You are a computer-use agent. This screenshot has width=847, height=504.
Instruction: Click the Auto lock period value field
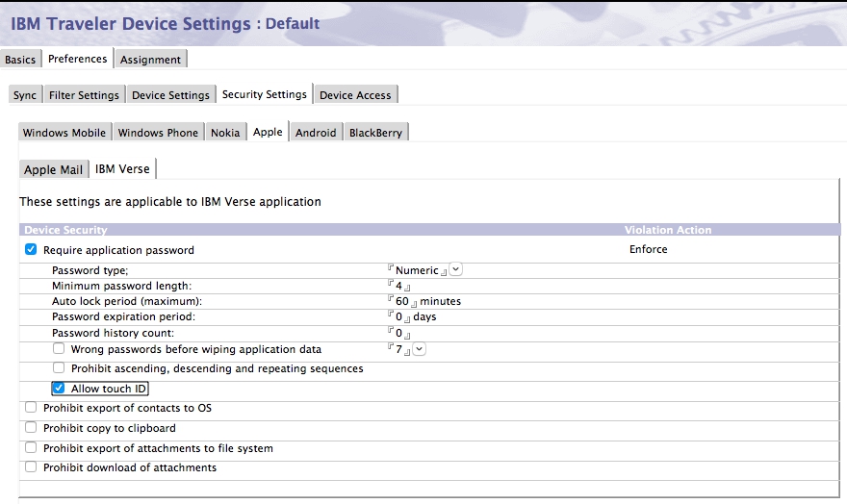pos(402,301)
